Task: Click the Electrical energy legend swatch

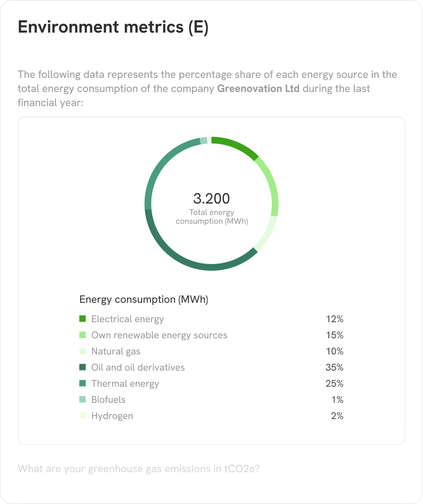Action: (83, 319)
